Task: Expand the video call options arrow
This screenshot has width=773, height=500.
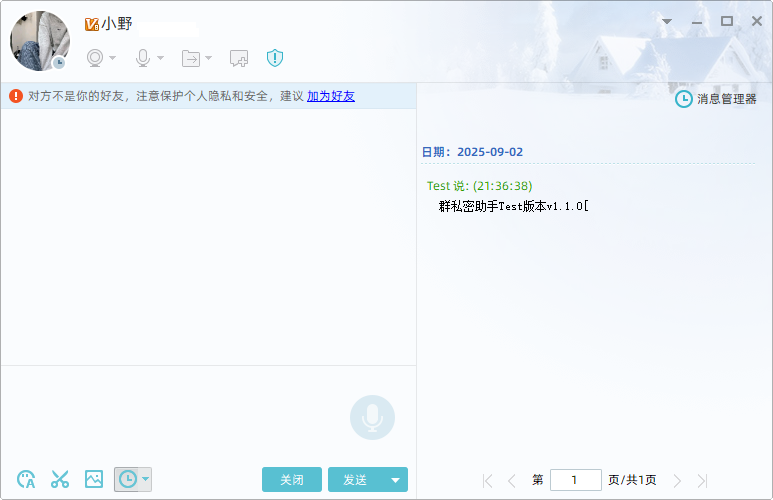Action: coord(113,58)
